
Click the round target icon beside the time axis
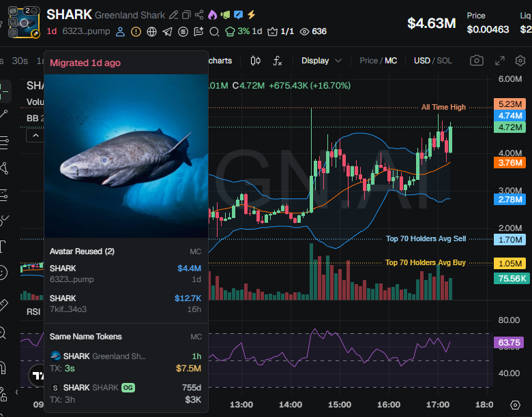(x=515, y=405)
